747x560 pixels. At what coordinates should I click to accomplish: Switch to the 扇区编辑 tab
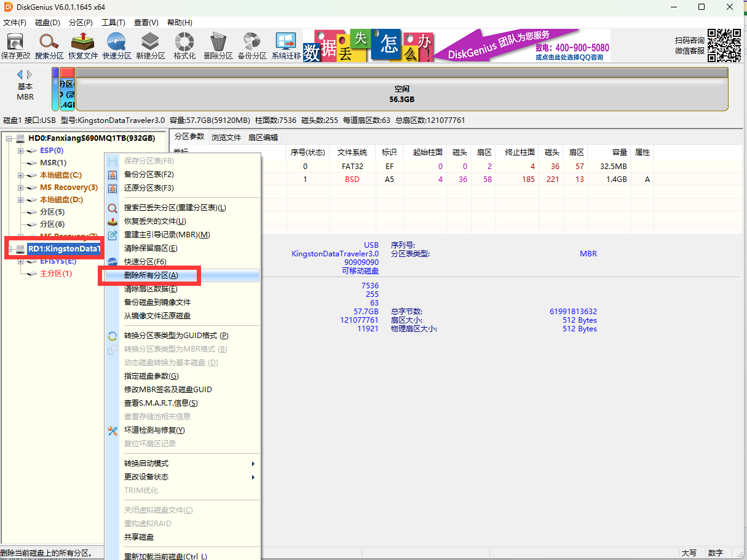point(263,137)
